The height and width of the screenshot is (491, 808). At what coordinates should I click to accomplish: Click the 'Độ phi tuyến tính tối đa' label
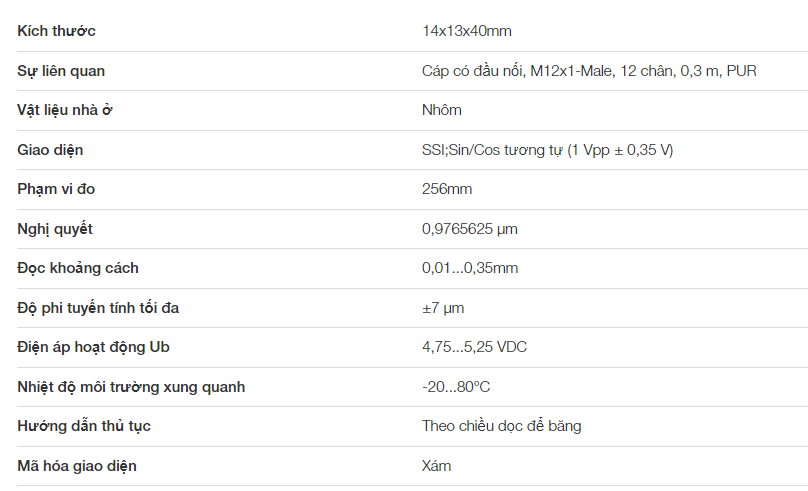pyautogui.click(x=98, y=308)
